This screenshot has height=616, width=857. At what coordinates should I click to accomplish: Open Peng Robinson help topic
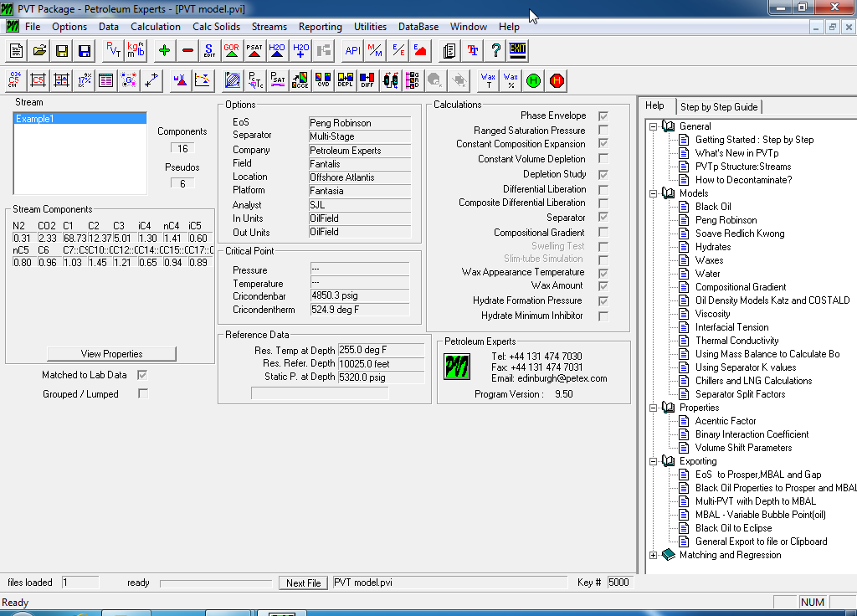click(x=726, y=220)
